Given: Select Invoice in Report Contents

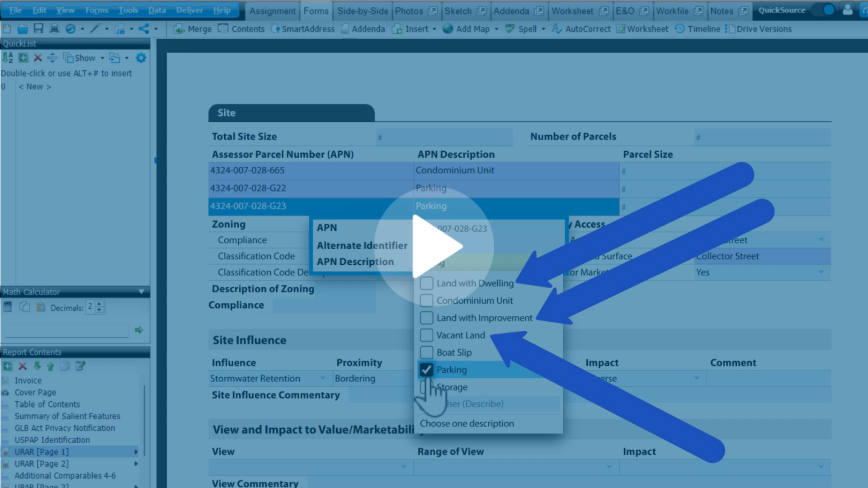Looking at the screenshot, I should (x=28, y=380).
